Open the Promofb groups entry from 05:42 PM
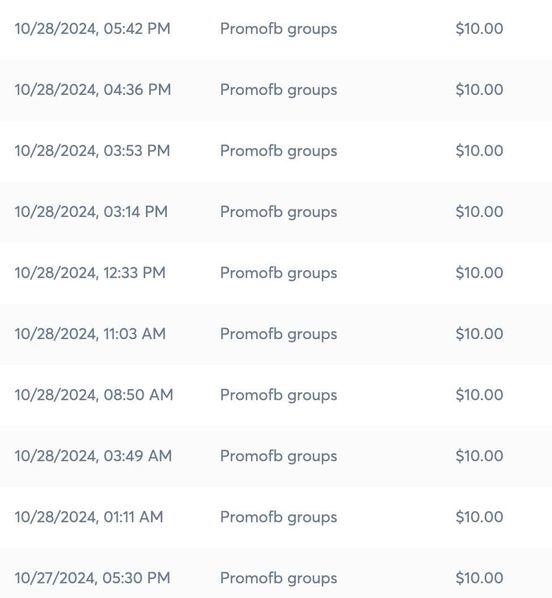The width and height of the screenshot is (552, 598). pos(278,29)
